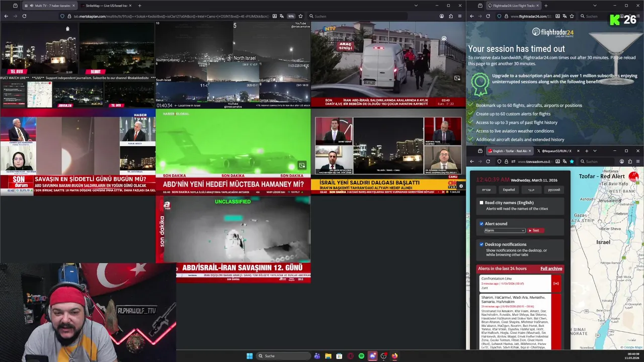644x362 pixels.
Task: Open File Explorer from the taskbar
Action: [x=328, y=356]
